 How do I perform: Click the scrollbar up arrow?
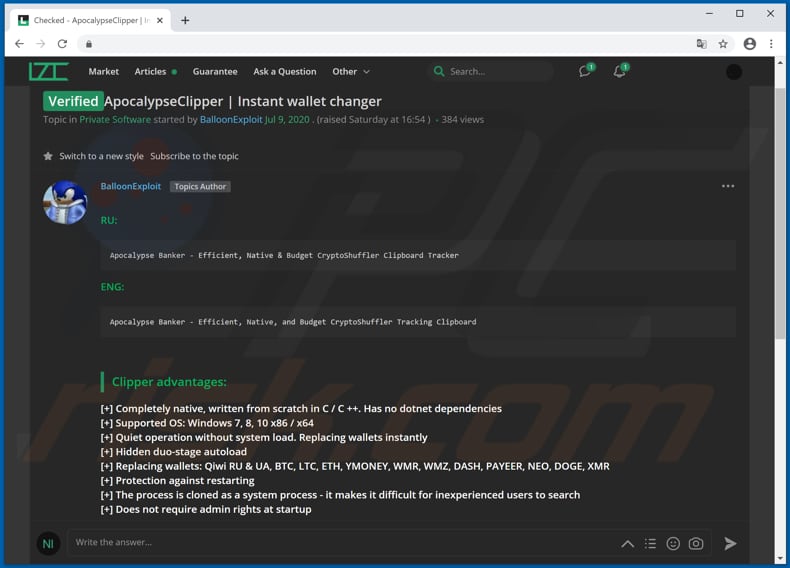point(780,63)
